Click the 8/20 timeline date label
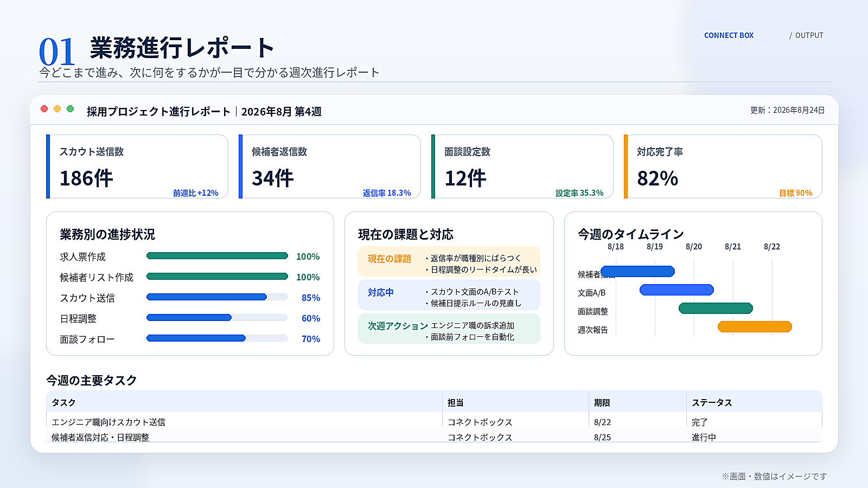This screenshot has width=868, height=488. pyautogui.click(x=694, y=247)
